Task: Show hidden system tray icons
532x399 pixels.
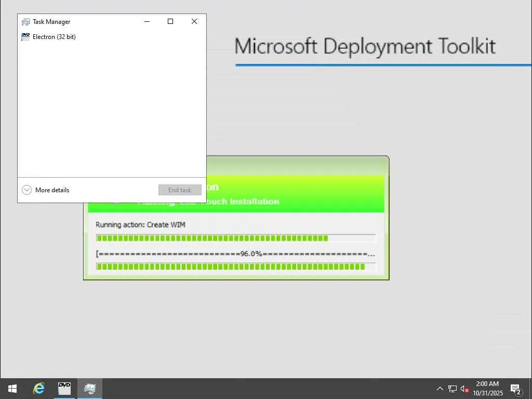Action: click(x=440, y=389)
